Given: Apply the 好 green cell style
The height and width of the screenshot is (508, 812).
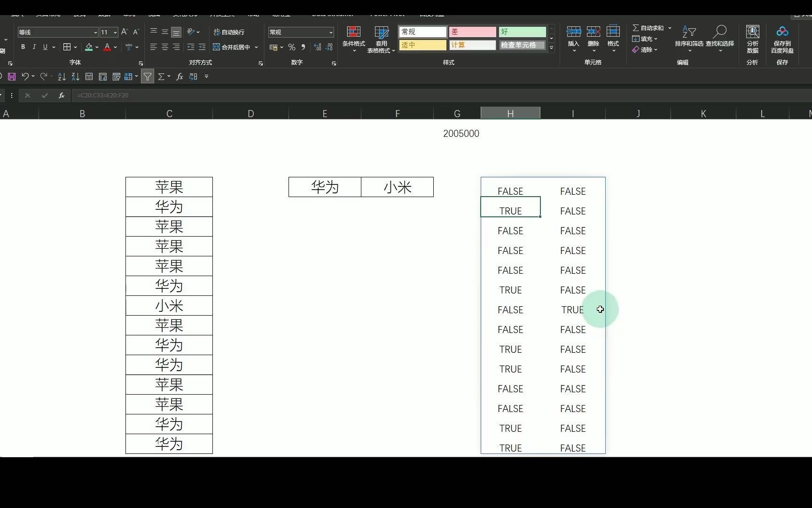Looking at the screenshot, I should click(522, 32).
